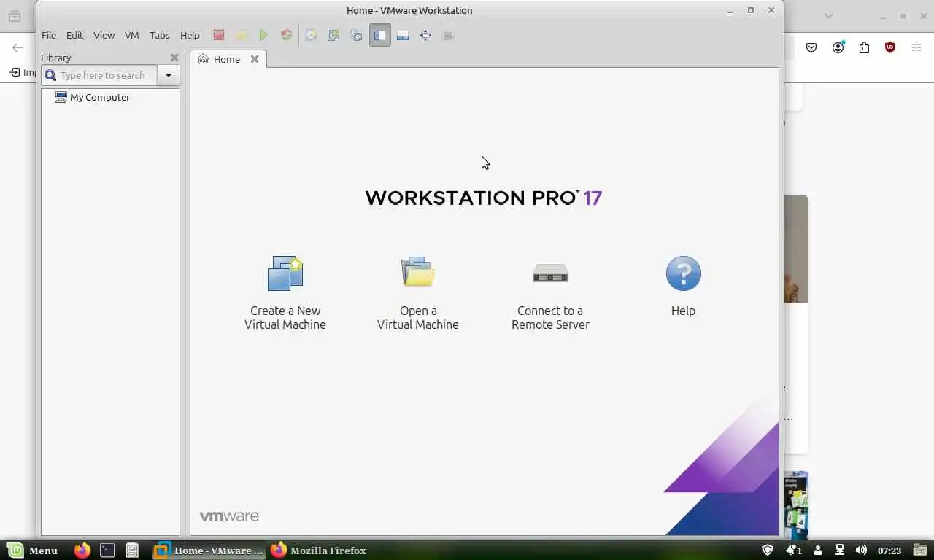This screenshot has width=934, height=560.
Task: Click the uBlock Origin shield icon in Firefox
Action: point(890,47)
